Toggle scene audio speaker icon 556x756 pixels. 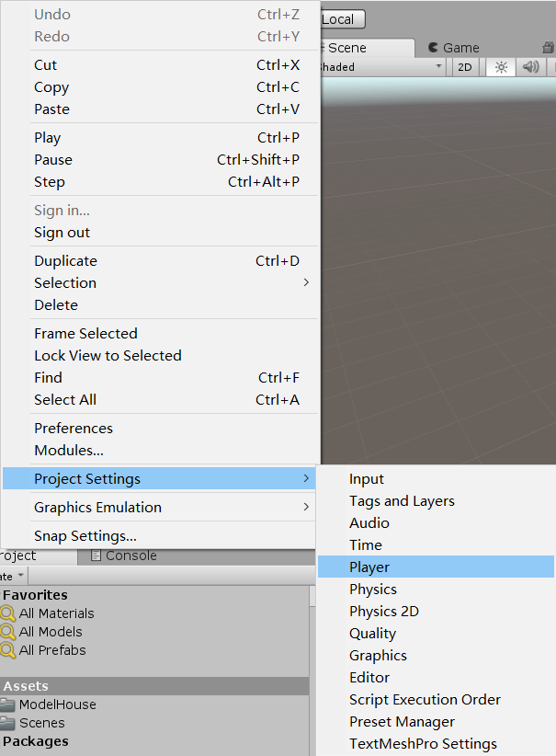(x=530, y=67)
